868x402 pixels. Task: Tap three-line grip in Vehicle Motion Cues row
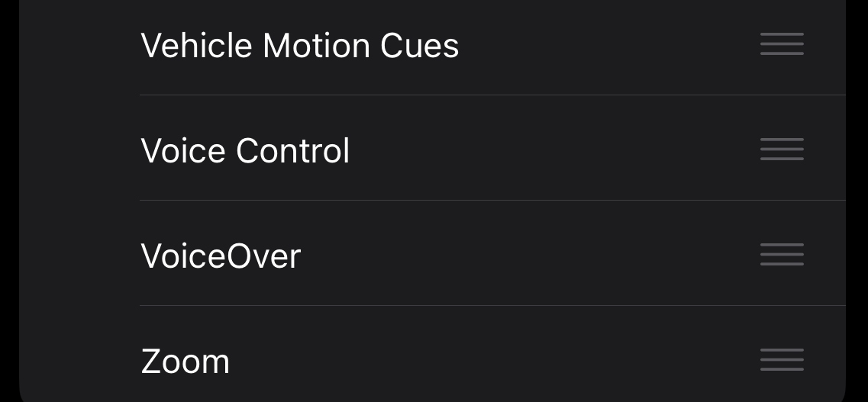tap(782, 44)
